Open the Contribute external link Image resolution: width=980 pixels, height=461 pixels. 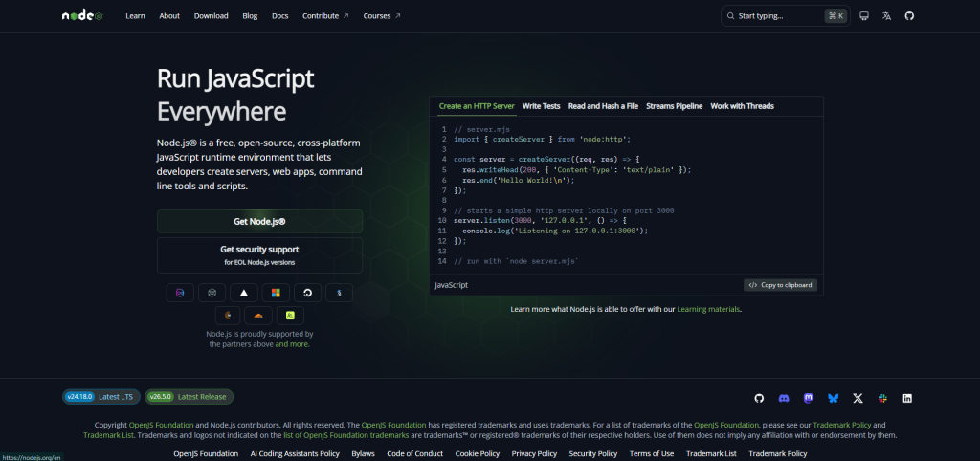pos(325,16)
